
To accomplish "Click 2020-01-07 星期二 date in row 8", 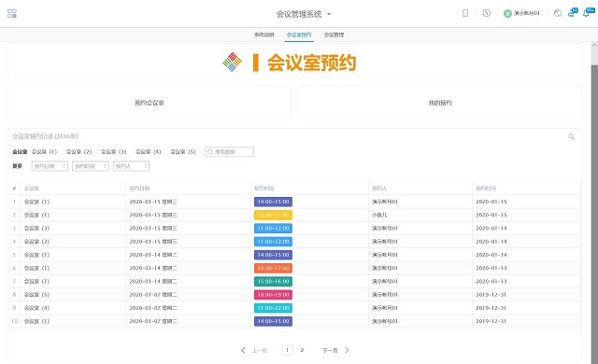I will (153, 295).
